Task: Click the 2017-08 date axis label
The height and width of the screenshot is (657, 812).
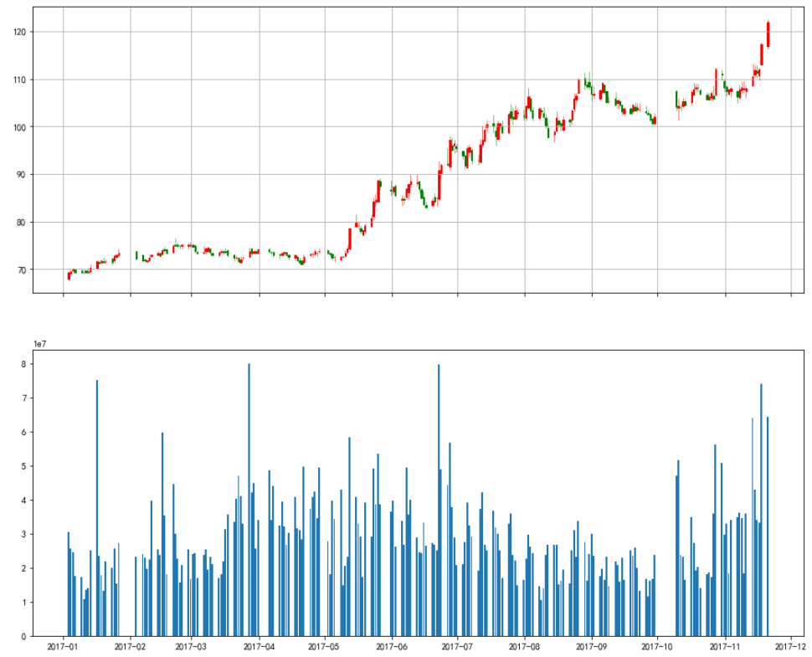Action: point(525,647)
